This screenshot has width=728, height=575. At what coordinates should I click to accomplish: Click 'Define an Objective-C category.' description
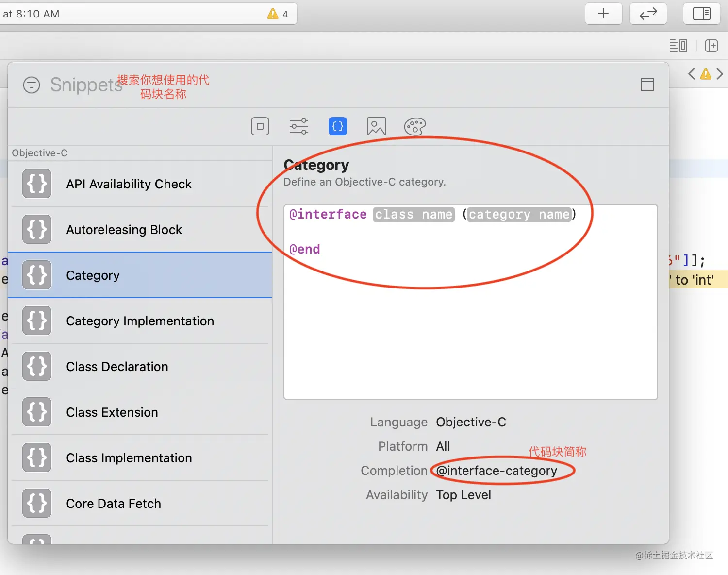(x=364, y=182)
